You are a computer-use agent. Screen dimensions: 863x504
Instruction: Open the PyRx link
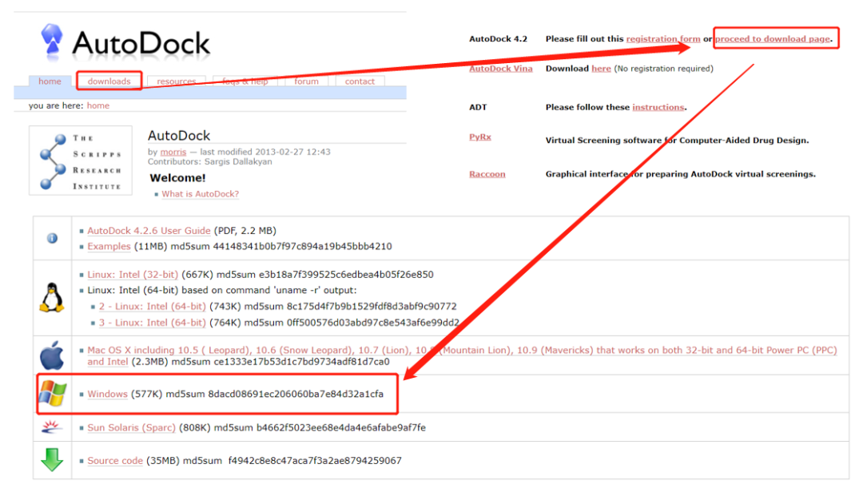click(480, 137)
